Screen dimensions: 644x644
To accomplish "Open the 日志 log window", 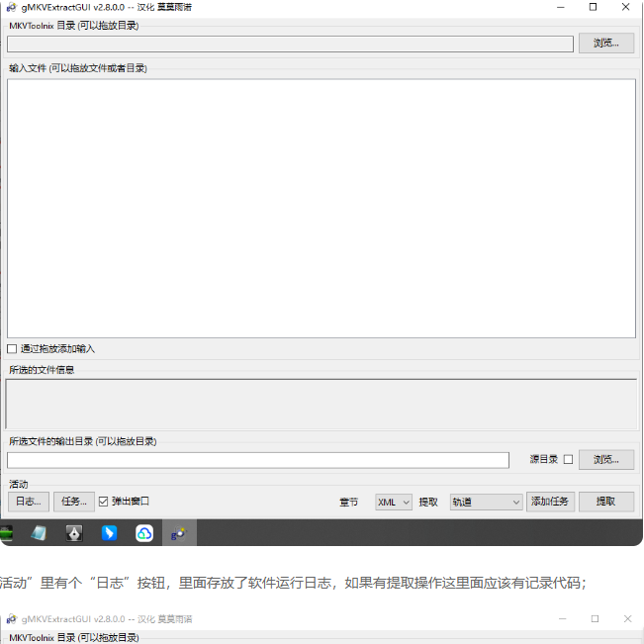I will pyautogui.click(x=29, y=502).
